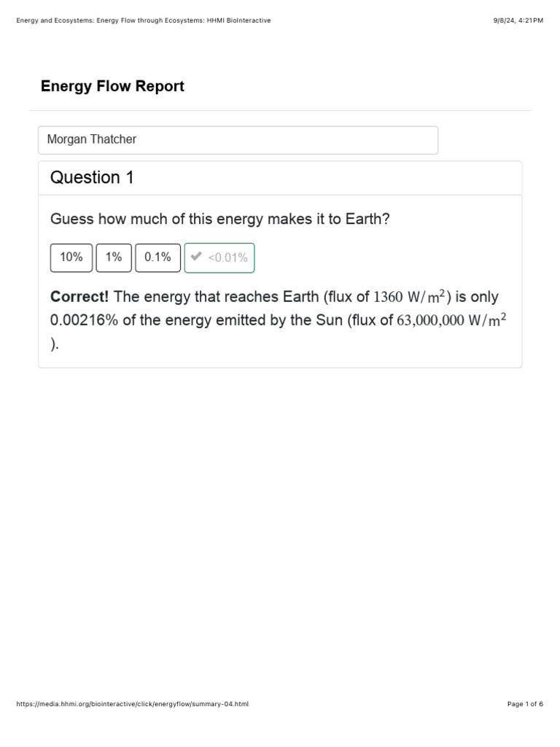This screenshot has width=560, height=747.
Task: Click the Morgan Thatcher name field
Action: click(x=238, y=140)
